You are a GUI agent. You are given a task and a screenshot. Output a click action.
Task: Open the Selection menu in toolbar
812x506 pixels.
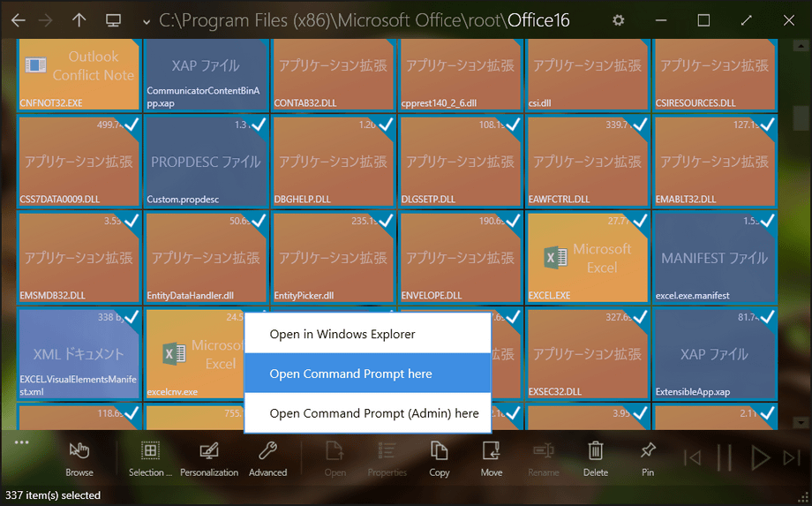pos(150,459)
